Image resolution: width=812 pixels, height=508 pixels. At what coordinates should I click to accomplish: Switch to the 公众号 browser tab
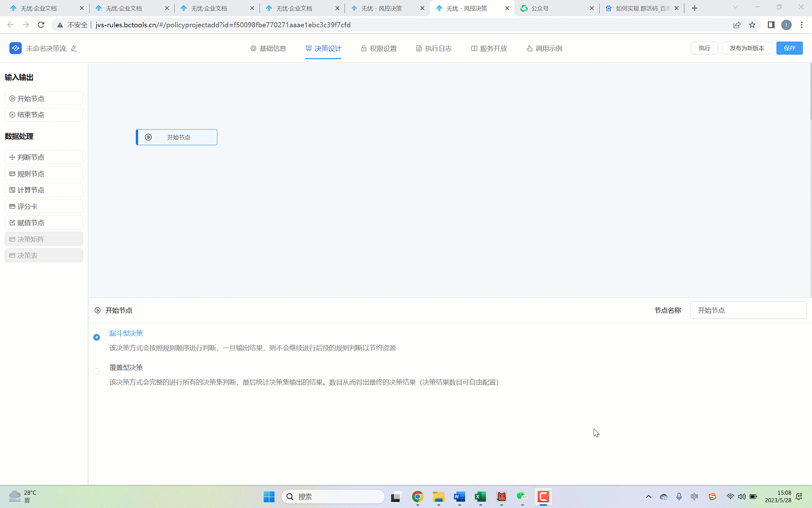click(557, 8)
